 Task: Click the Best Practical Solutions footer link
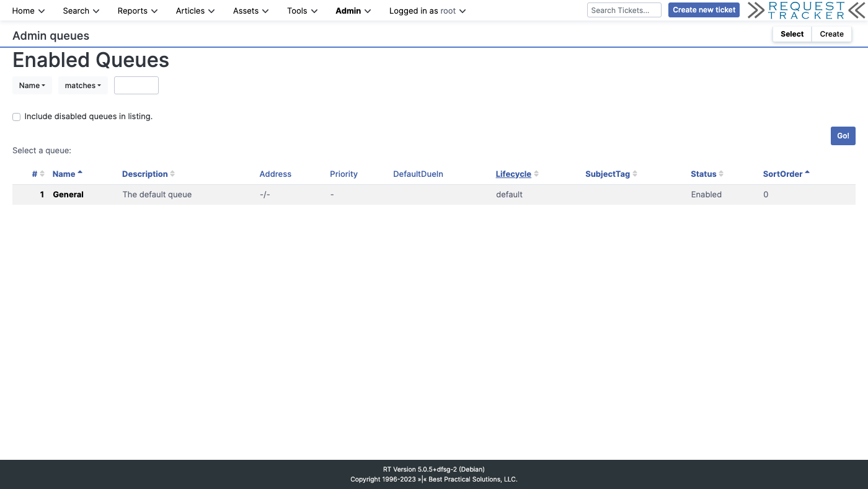point(472,479)
